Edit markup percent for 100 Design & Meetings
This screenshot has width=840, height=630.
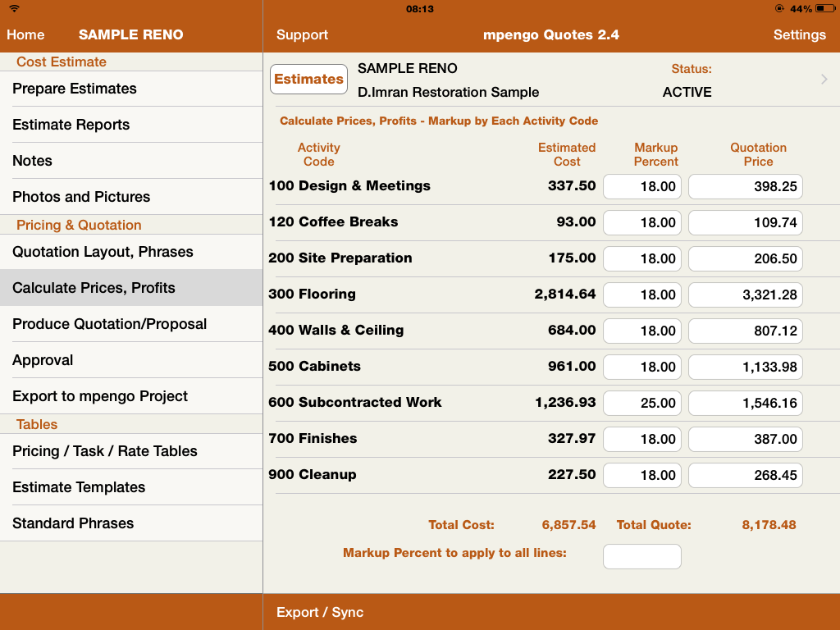click(642, 186)
